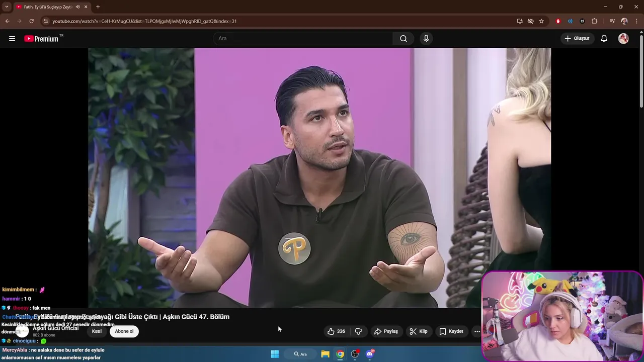Screen dimensions: 644x362
Task: Reload the current page
Action: [31, 21]
